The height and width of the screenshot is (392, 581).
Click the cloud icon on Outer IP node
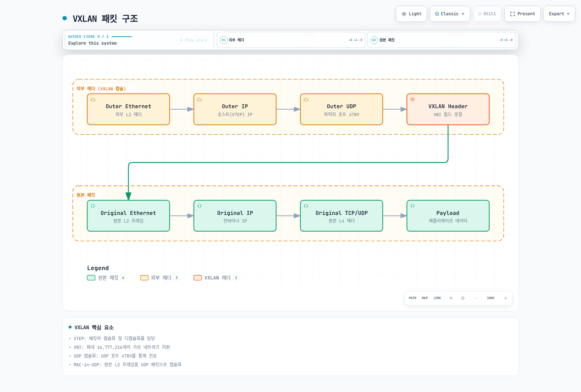[199, 99]
